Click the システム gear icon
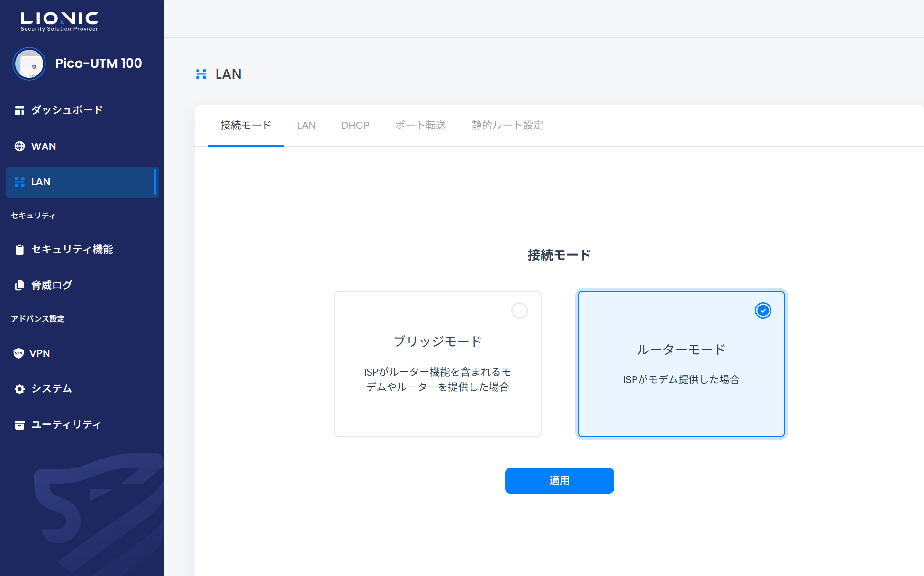 click(19, 389)
